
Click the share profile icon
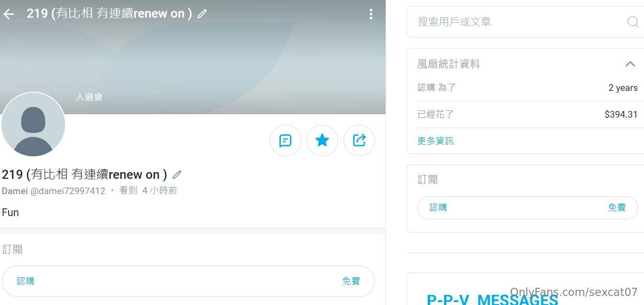click(359, 141)
